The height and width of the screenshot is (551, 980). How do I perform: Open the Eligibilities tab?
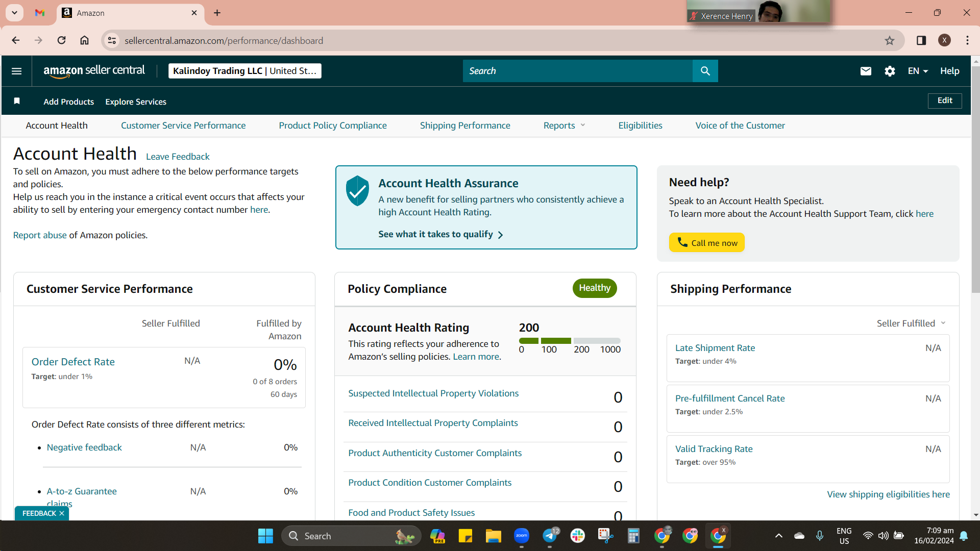pyautogui.click(x=640, y=126)
